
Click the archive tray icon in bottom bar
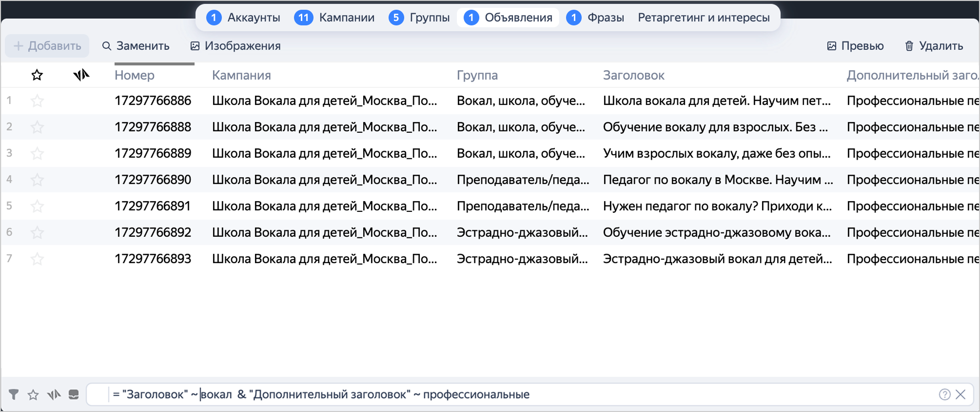click(x=74, y=394)
